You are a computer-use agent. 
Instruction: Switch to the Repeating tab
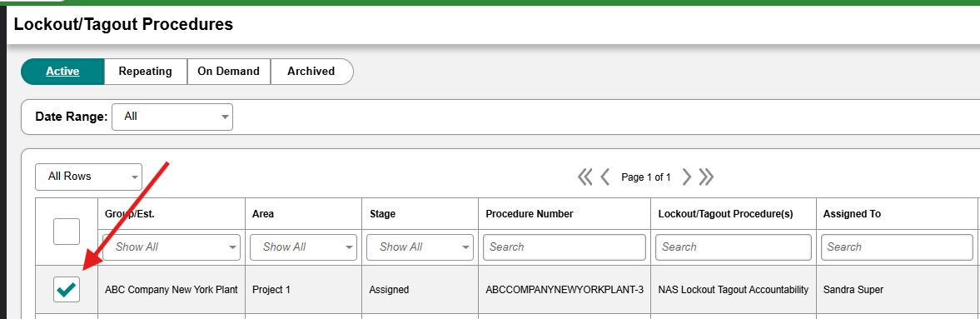pos(145,72)
